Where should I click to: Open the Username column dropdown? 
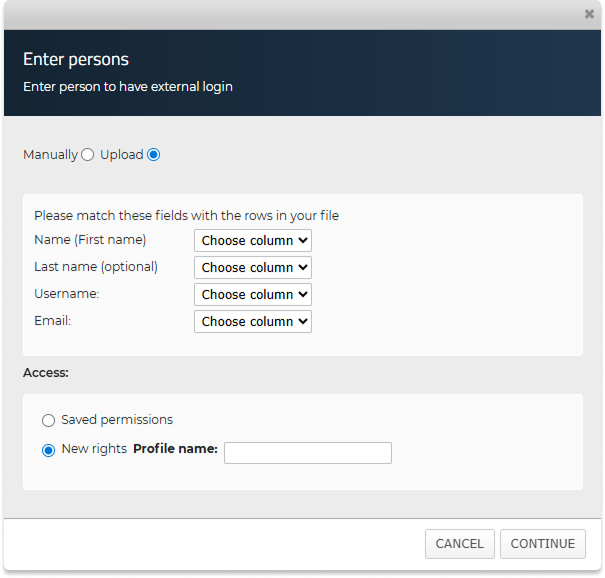(x=253, y=295)
